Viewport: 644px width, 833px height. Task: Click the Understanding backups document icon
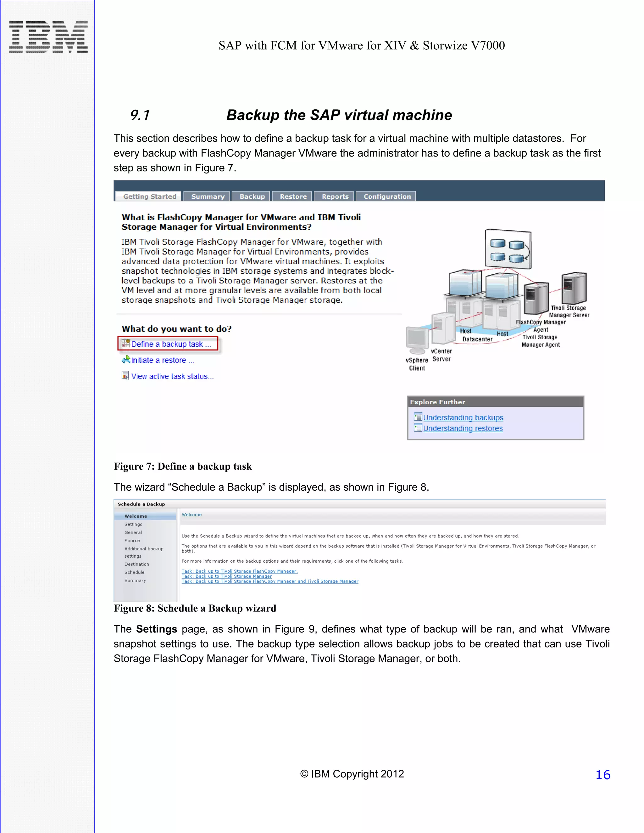click(418, 417)
